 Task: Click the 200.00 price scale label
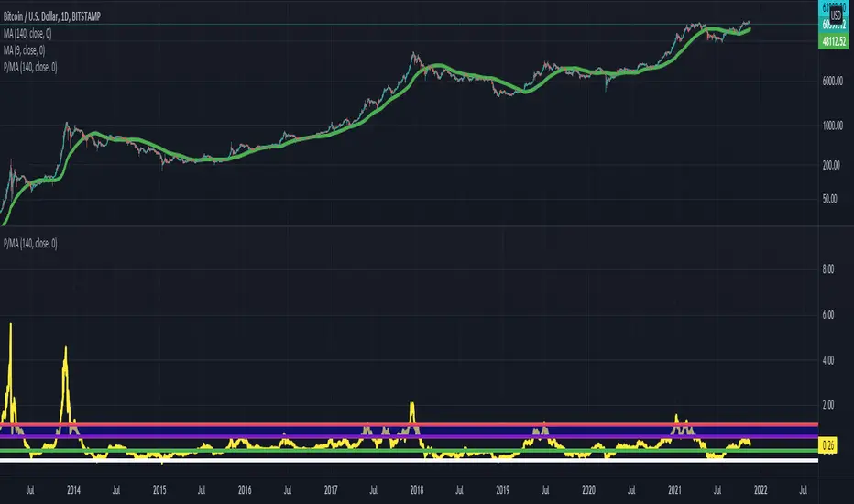(831, 165)
